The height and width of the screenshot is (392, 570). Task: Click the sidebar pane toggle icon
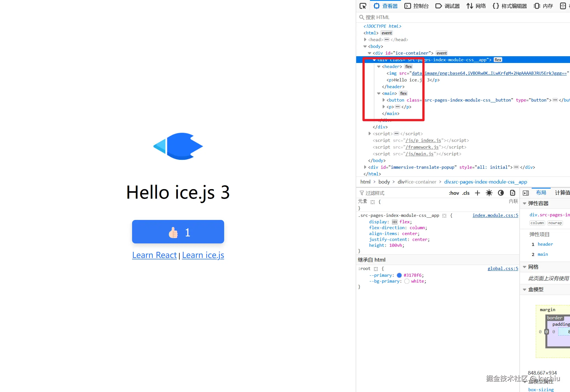[526, 193]
